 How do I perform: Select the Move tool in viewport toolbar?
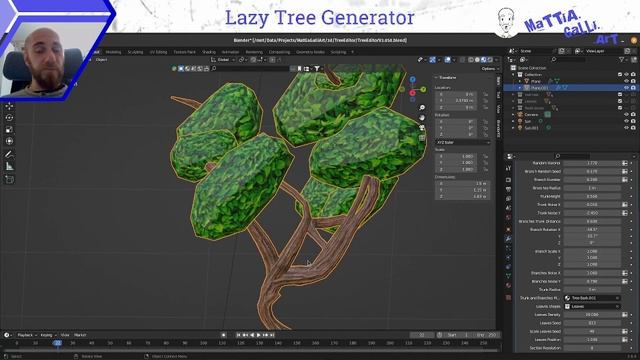point(9,106)
